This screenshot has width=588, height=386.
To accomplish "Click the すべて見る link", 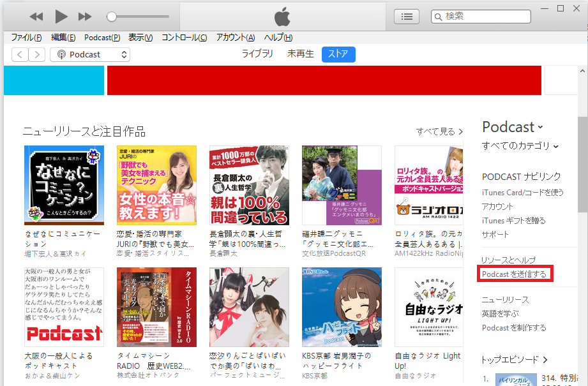I will [x=439, y=131].
